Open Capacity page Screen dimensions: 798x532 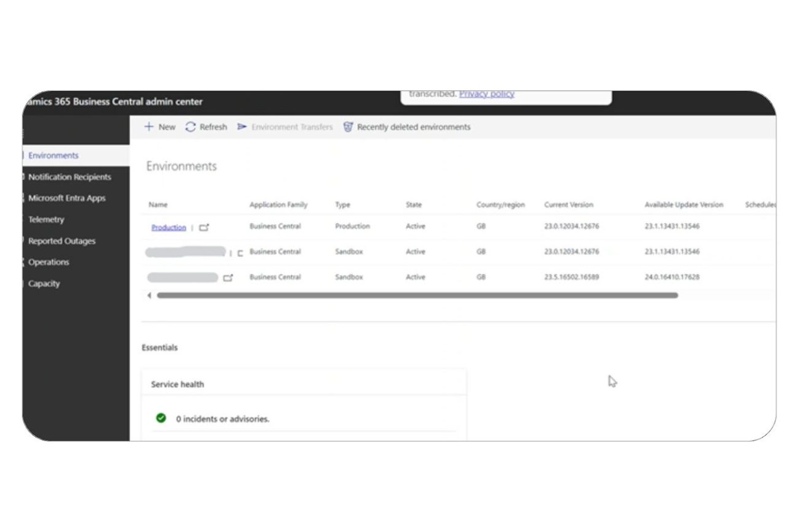(x=44, y=283)
